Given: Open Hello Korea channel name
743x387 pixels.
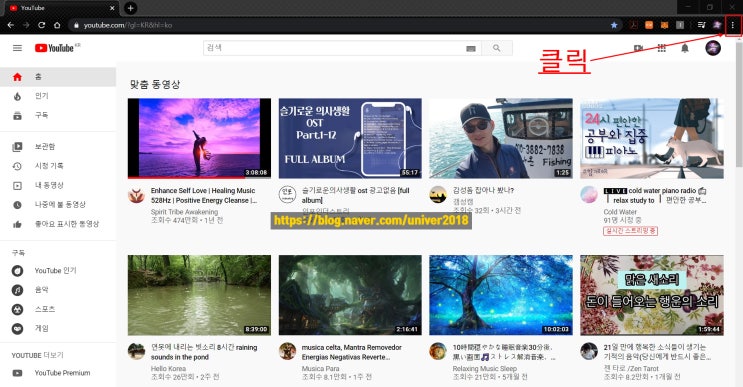Looking at the screenshot, I should (x=168, y=369).
